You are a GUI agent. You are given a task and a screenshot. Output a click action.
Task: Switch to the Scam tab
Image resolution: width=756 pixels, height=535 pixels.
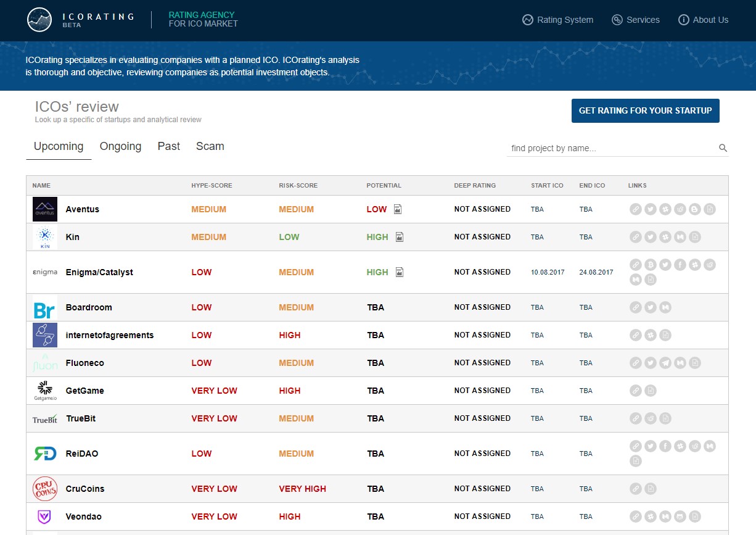tap(210, 147)
